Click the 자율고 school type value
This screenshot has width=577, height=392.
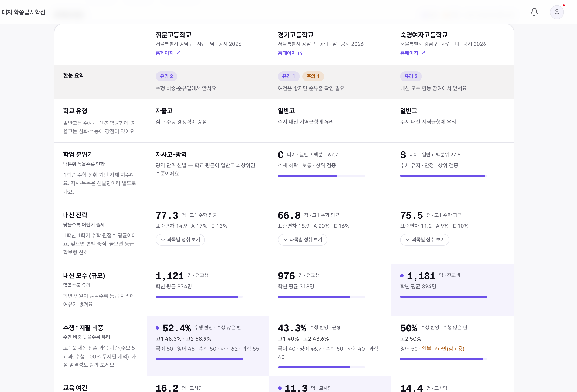tap(164, 111)
